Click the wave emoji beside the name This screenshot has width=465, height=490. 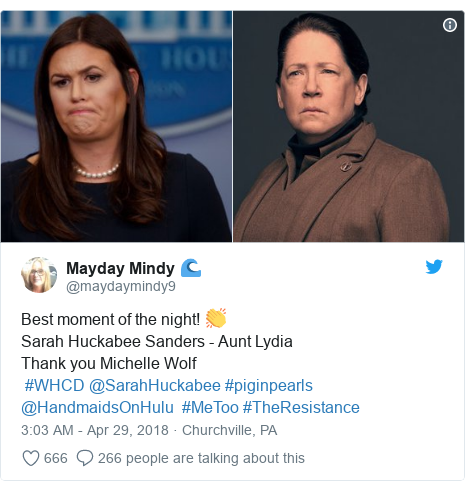pos(191,268)
